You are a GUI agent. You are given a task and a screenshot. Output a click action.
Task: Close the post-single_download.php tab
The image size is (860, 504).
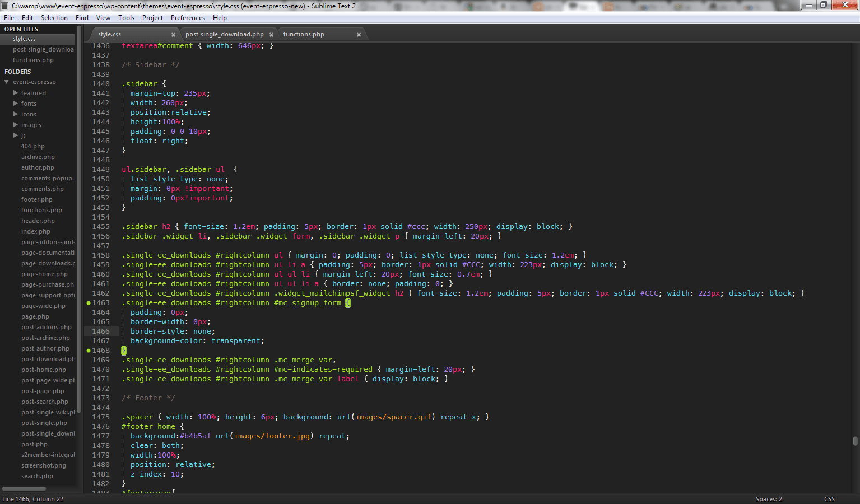(x=272, y=34)
